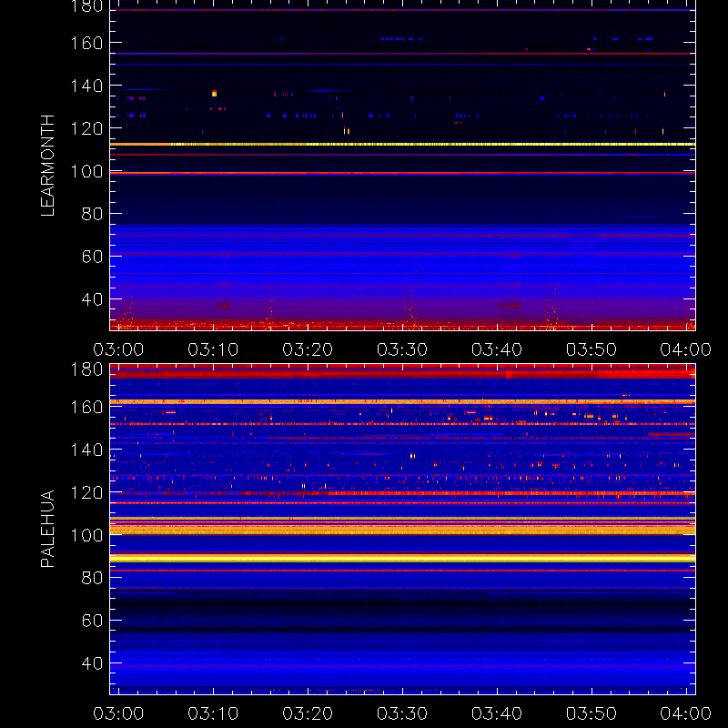The image size is (728, 728).
Task: Click the 03:30 time label under LEARMONTH plot
Action: pyautogui.click(x=402, y=349)
